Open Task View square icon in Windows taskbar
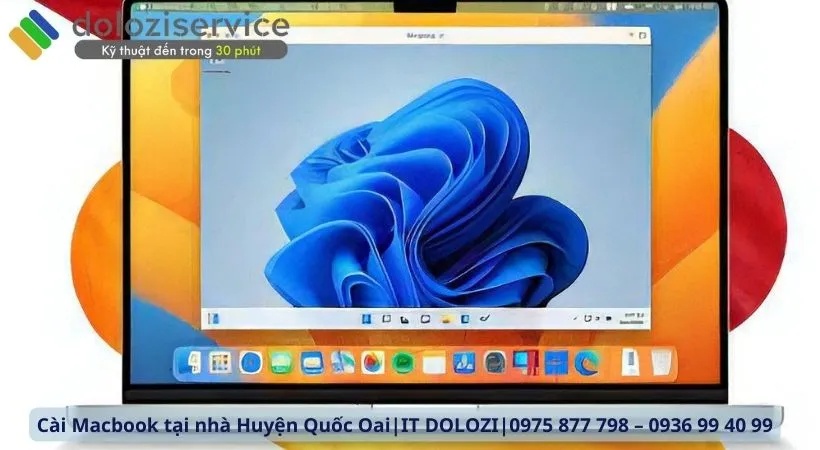Image resolution: width=820 pixels, height=450 pixels. coord(386,318)
